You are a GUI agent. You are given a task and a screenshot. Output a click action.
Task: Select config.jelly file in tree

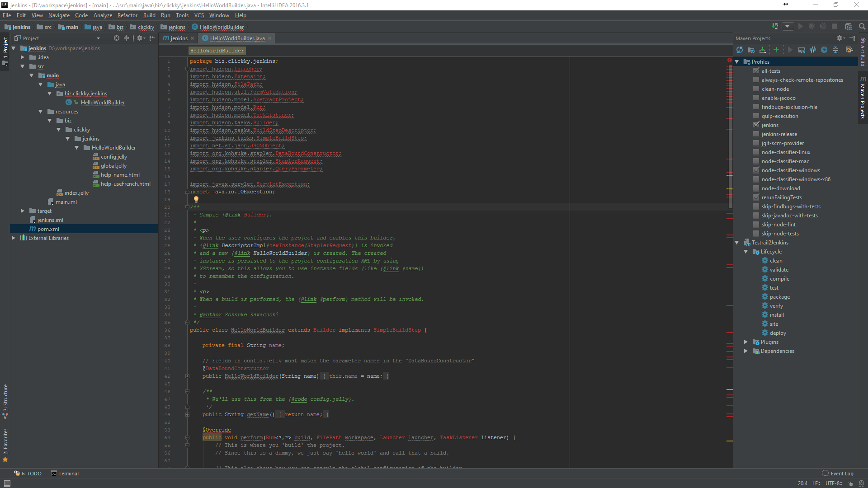pyautogui.click(x=113, y=157)
